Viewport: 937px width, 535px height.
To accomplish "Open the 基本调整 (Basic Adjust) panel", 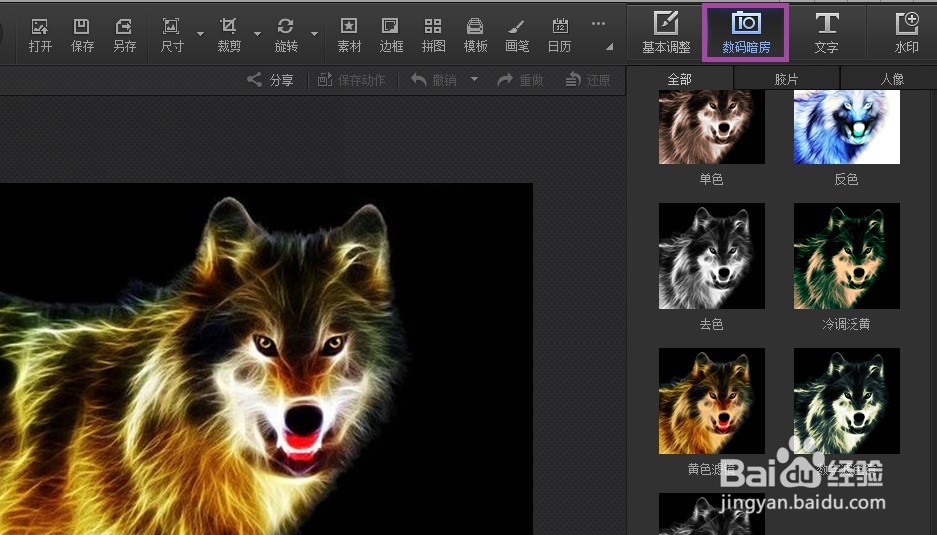I will click(666, 32).
